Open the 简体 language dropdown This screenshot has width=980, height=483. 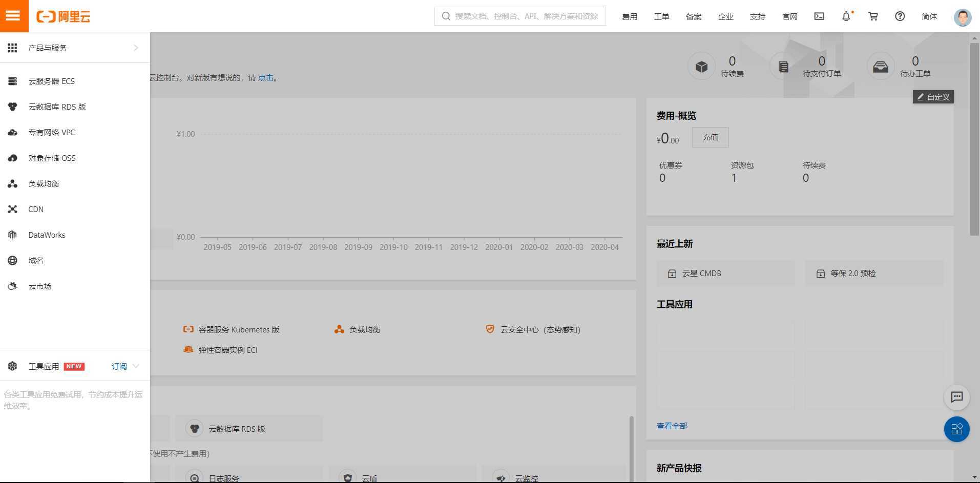[x=929, y=16]
